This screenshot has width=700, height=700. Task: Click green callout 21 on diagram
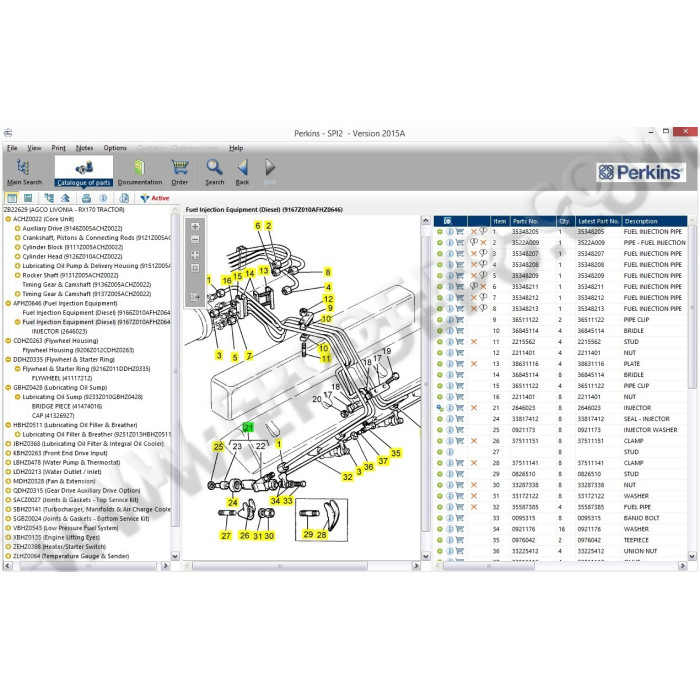248,428
